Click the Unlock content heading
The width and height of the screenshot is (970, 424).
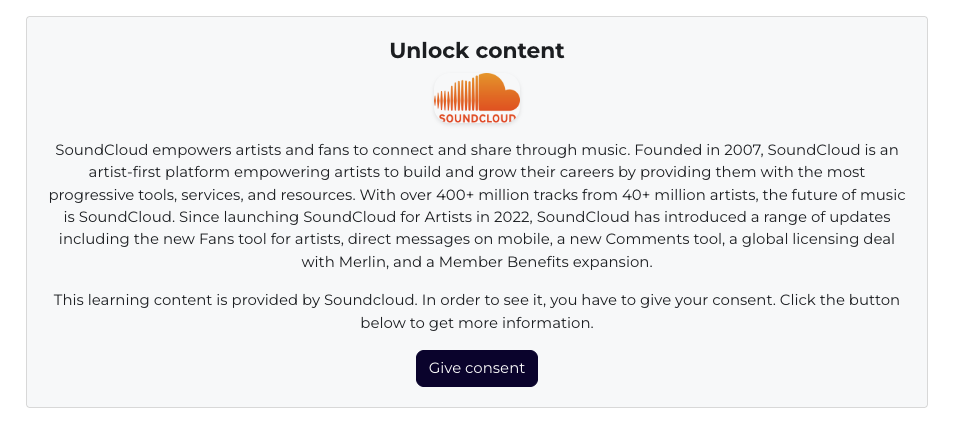click(x=477, y=50)
